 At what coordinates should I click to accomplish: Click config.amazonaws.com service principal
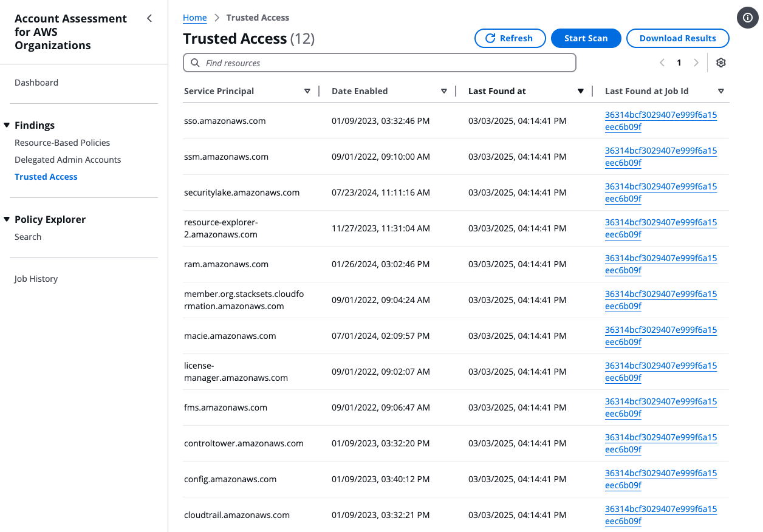tap(230, 479)
